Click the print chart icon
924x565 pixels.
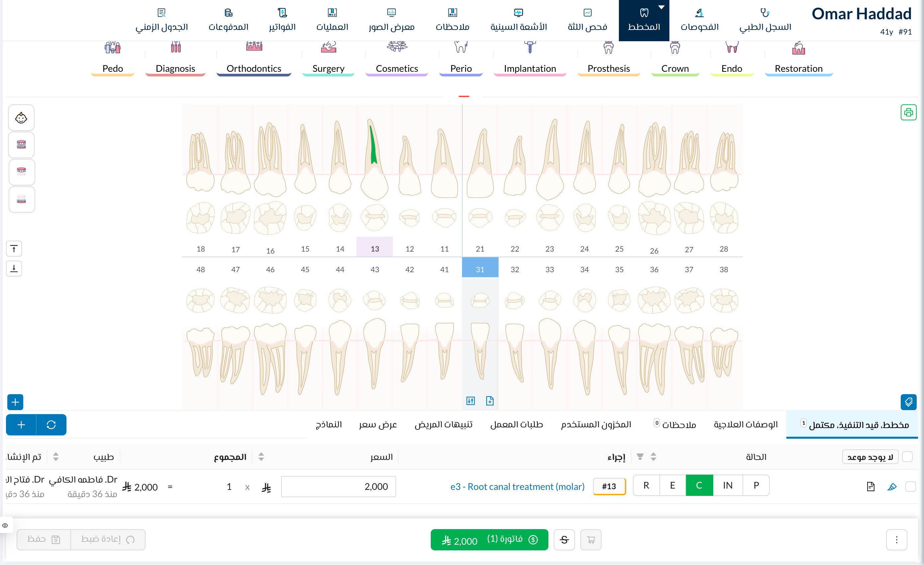(x=908, y=112)
